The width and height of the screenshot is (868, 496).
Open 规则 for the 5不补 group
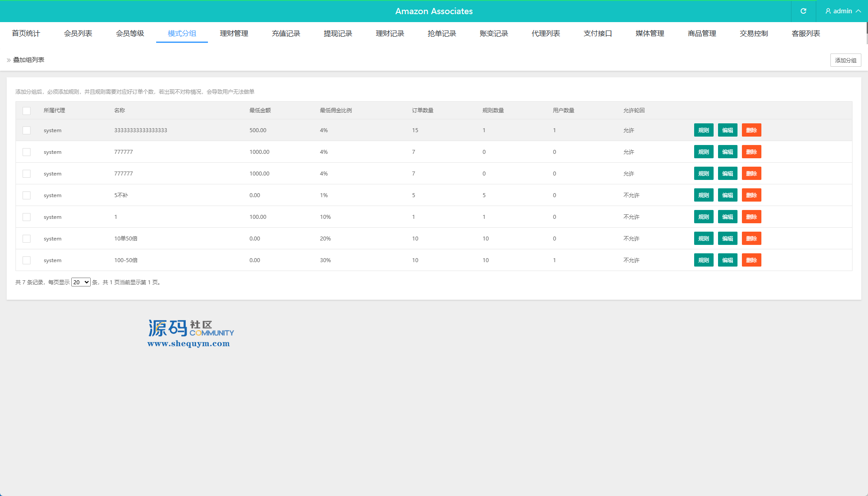(x=703, y=195)
